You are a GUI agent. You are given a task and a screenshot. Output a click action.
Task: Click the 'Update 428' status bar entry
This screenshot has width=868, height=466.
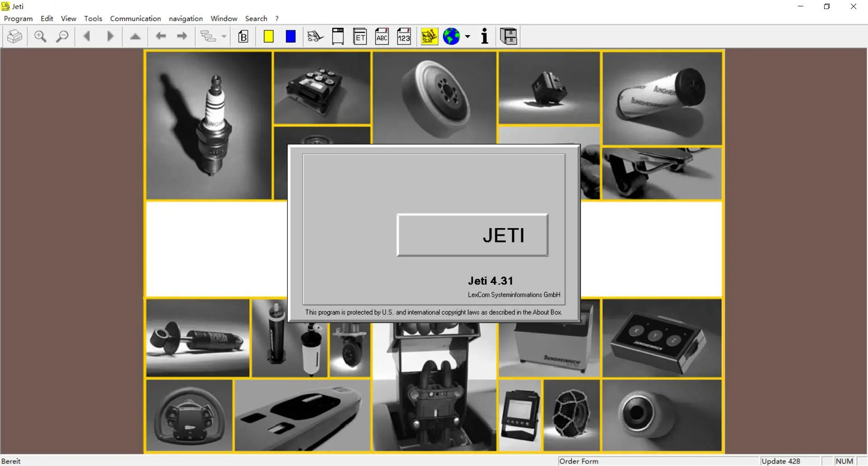point(781,461)
